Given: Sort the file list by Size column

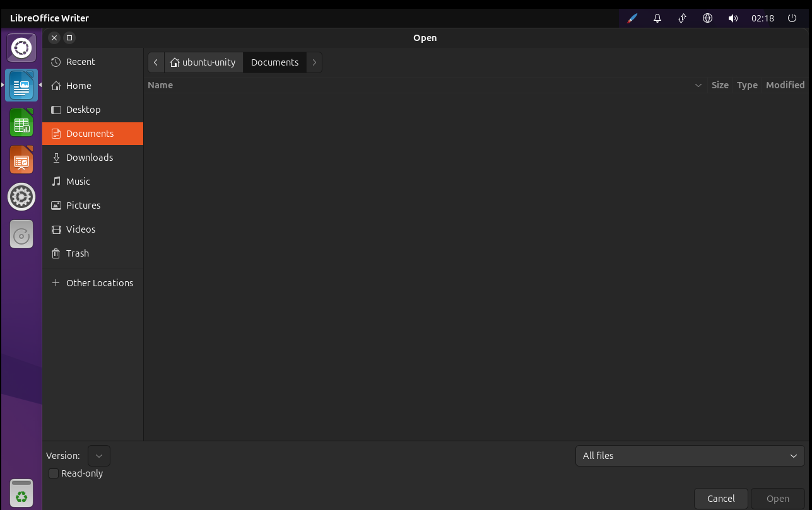Looking at the screenshot, I should coord(720,85).
